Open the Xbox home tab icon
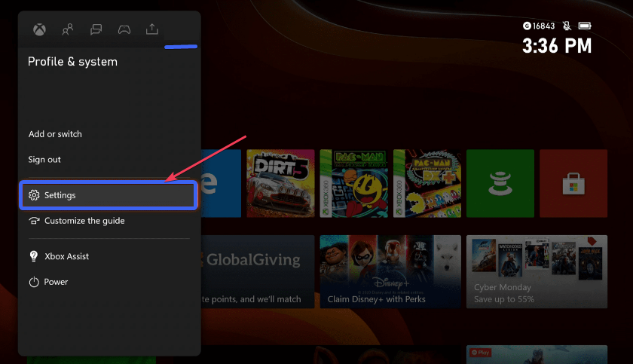633x364 pixels. [39, 29]
